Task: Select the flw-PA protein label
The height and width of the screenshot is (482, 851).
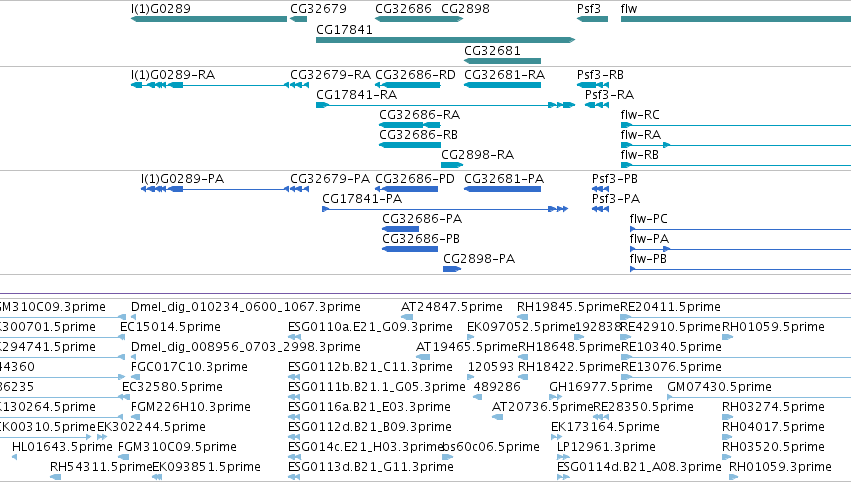Action: click(649, 239)
